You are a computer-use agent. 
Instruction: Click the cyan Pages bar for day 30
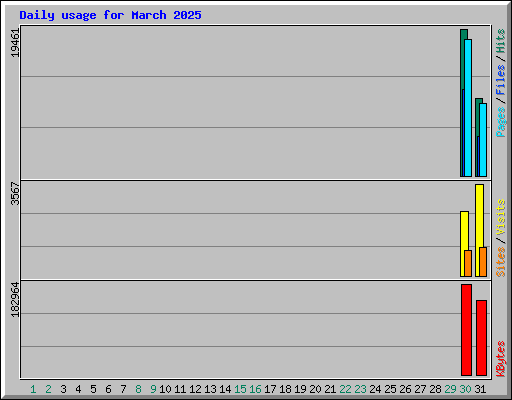click(468, 108)
